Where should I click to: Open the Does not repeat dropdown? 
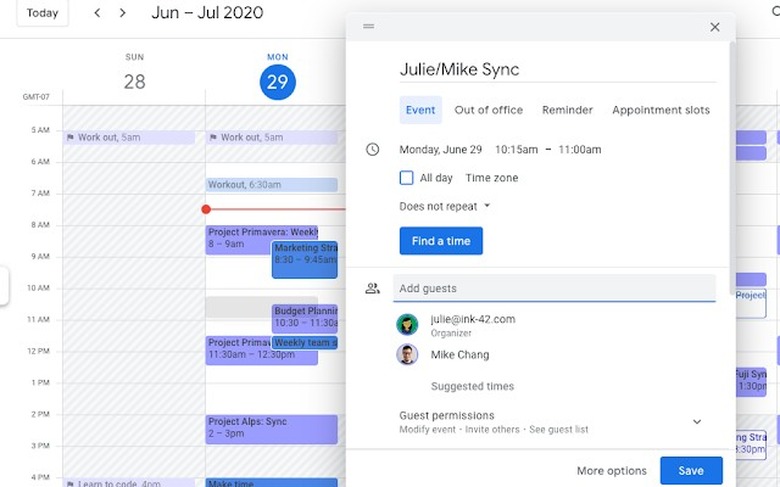[x=445, y=206]
